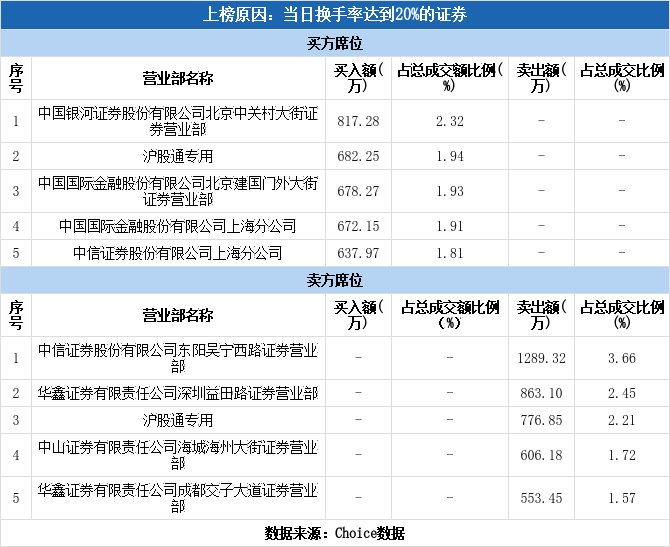The width and height of the screenshot is (670, 547).
Task: Click percentage value 1.81
Action: pos(450,253)
